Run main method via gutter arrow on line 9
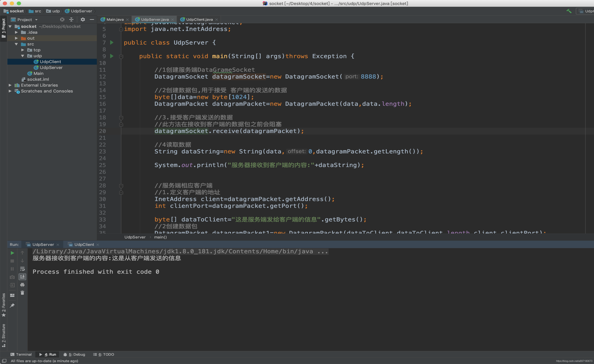 (112, 56)
